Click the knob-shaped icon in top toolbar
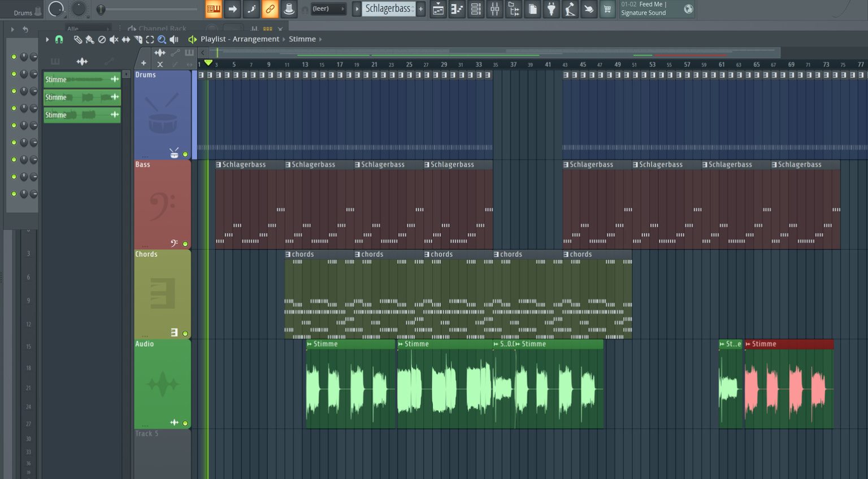The width and height of the screenshot is (868, 479). [289, 9]
